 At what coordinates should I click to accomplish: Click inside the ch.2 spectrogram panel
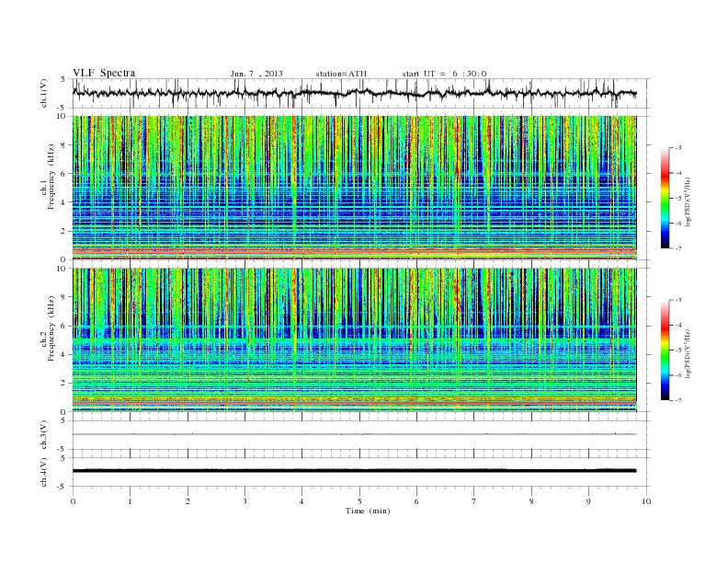point(354,340)
